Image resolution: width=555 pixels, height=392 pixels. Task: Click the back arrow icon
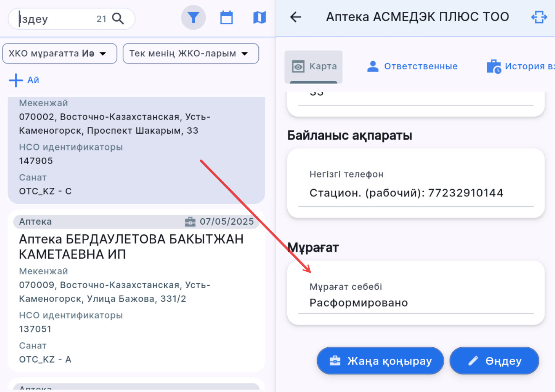click(296, 17)
